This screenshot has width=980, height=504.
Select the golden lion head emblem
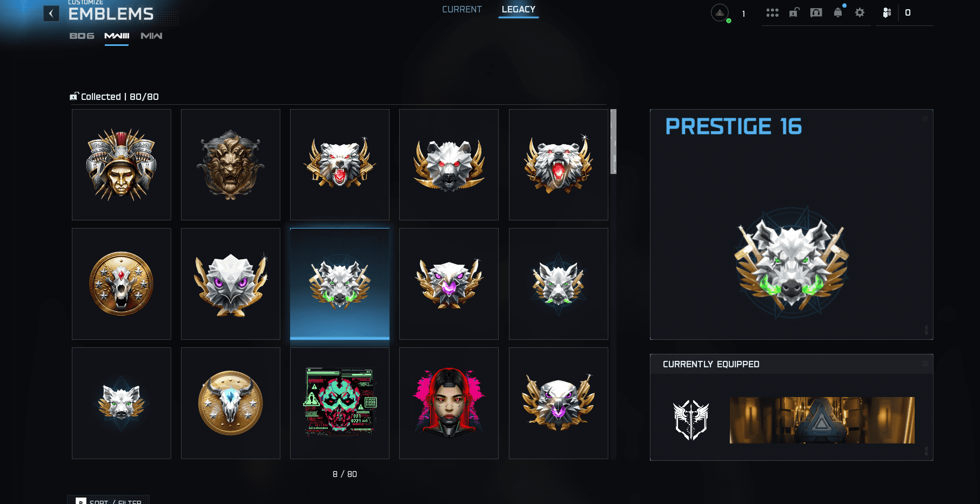pyautogui.click(x=231, y=165)
